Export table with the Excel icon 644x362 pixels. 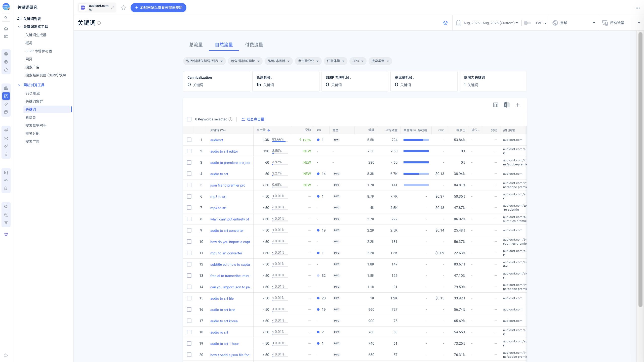click(506, 105)
